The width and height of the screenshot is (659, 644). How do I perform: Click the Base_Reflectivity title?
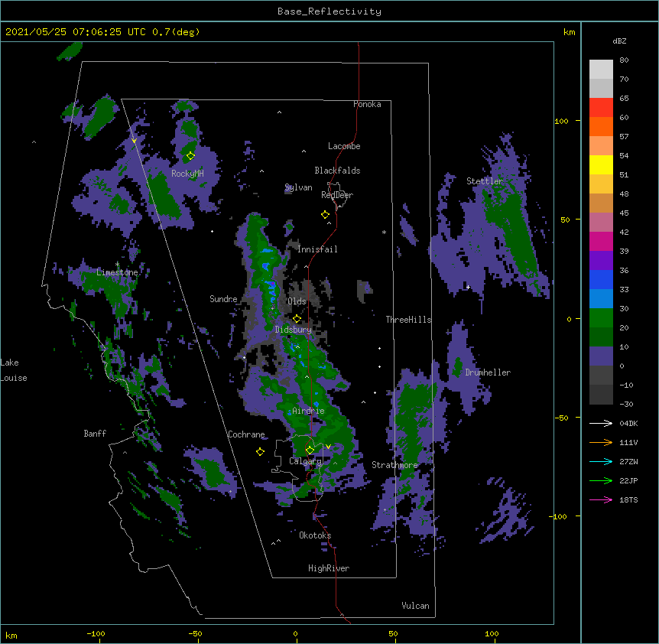pos(329,11)
